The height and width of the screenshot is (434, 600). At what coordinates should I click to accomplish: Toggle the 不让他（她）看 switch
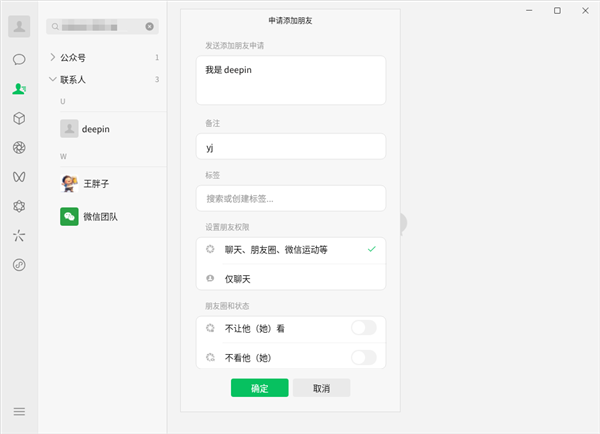coord(364,327)
